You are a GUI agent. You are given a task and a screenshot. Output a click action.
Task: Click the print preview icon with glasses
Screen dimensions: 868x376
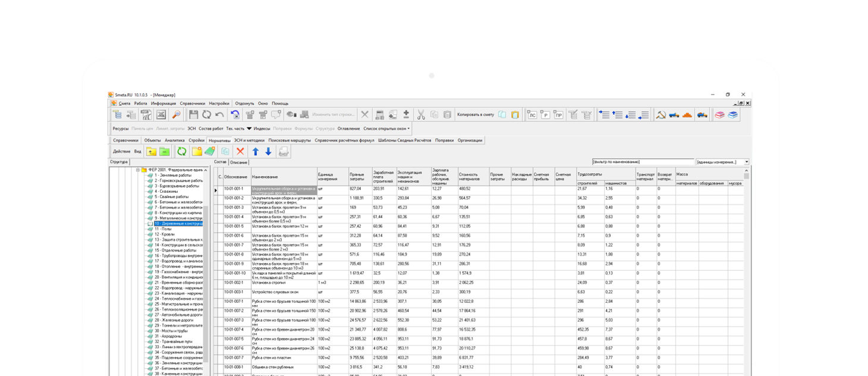[284, 152]
